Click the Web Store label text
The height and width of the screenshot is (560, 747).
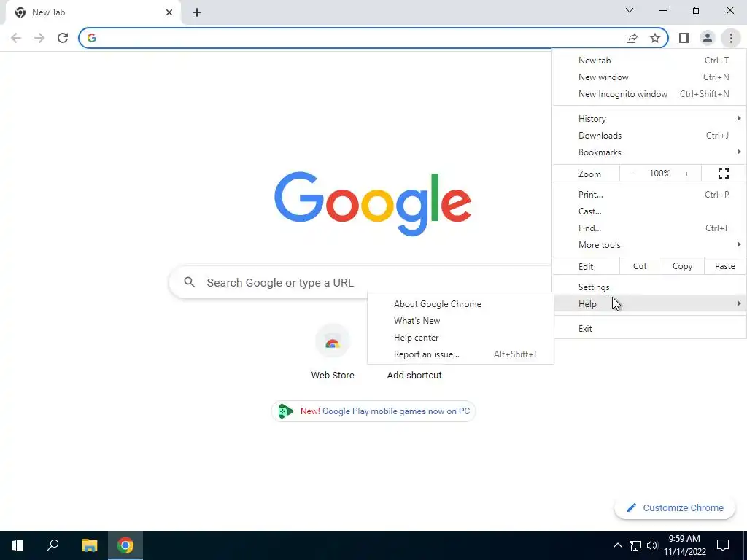click(x=333, y=376)
